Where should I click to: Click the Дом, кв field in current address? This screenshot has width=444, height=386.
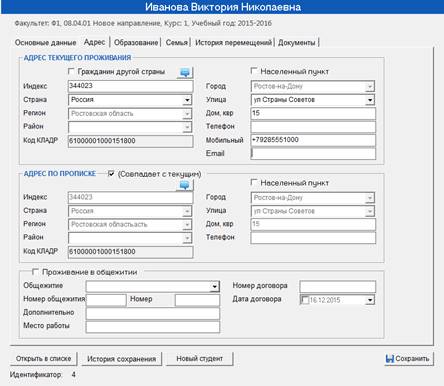pos(313,113)
